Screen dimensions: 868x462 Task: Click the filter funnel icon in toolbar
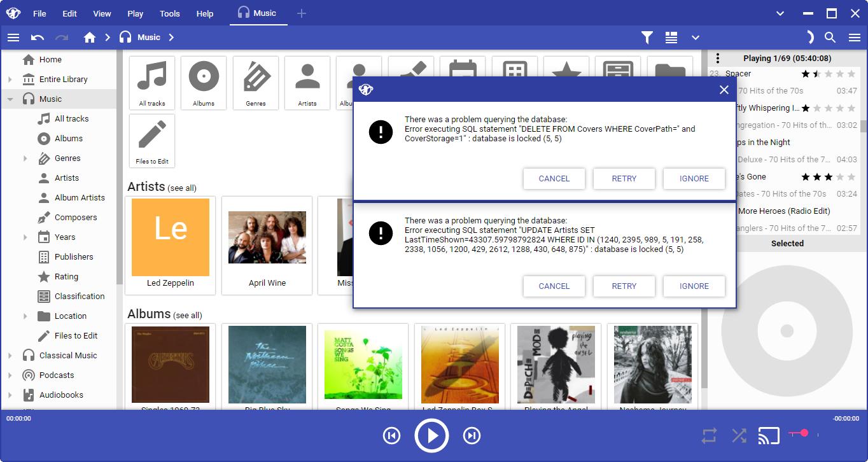click(x=647, y=38)
